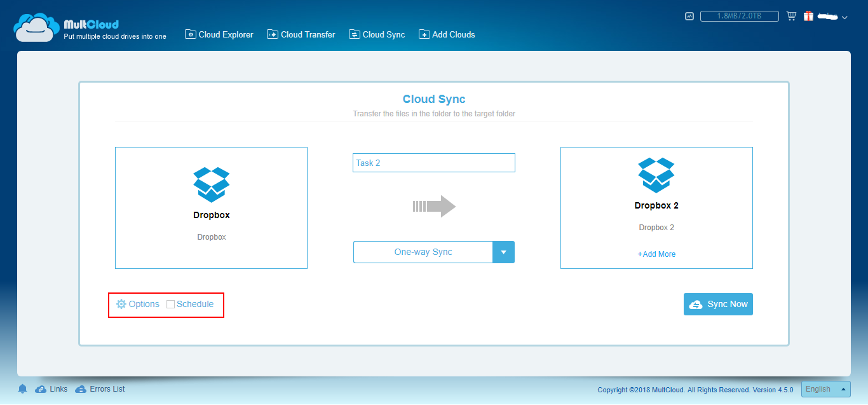
Task: Open the One-way Sync mode combo box
Action: click(x=434, y=252)
